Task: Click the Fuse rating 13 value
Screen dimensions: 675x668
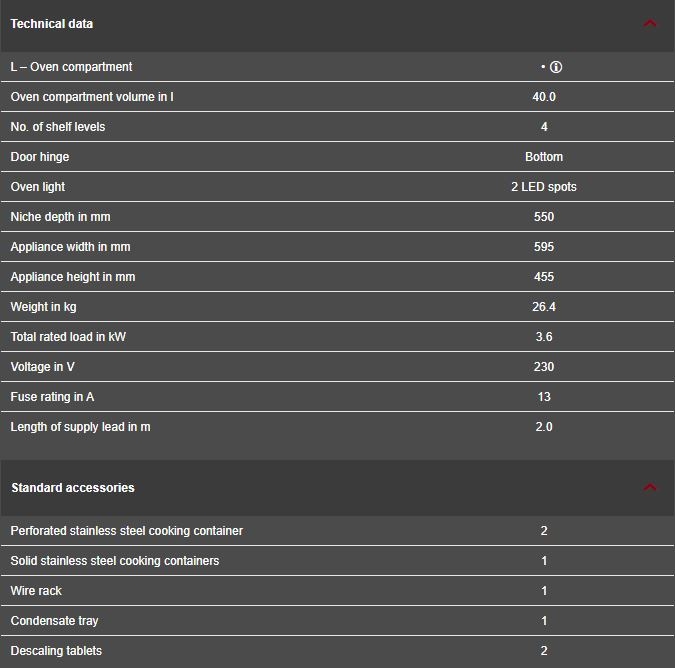Action: coord(544,397)
